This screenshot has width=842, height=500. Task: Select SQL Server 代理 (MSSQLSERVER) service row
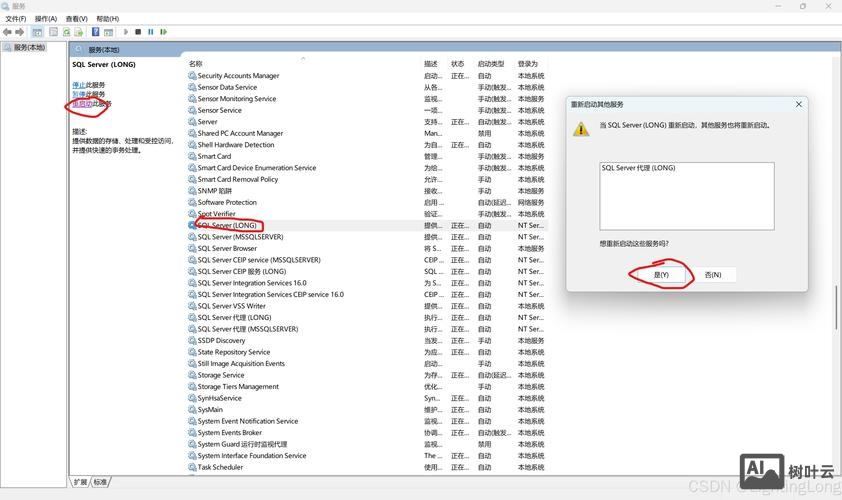pos(367,329)
